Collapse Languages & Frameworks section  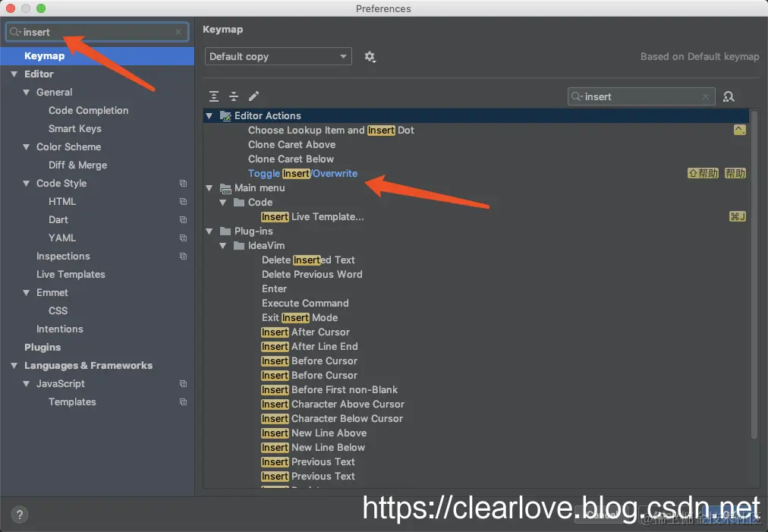[x=14, y=366]
